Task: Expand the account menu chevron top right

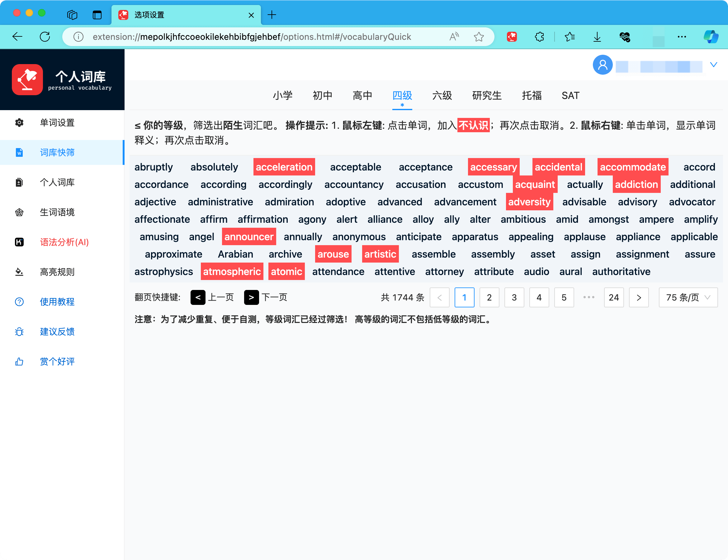Action: click(x=713, y=65)
